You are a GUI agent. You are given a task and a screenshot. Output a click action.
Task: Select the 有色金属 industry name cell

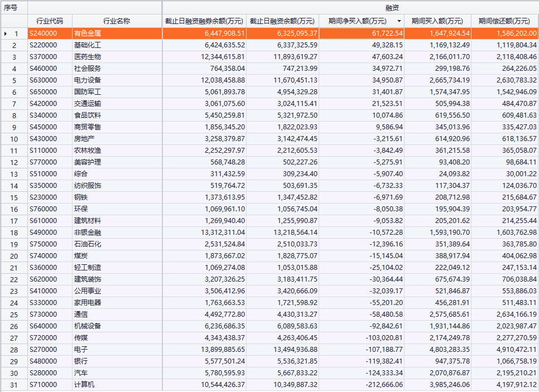pos(117,33)
